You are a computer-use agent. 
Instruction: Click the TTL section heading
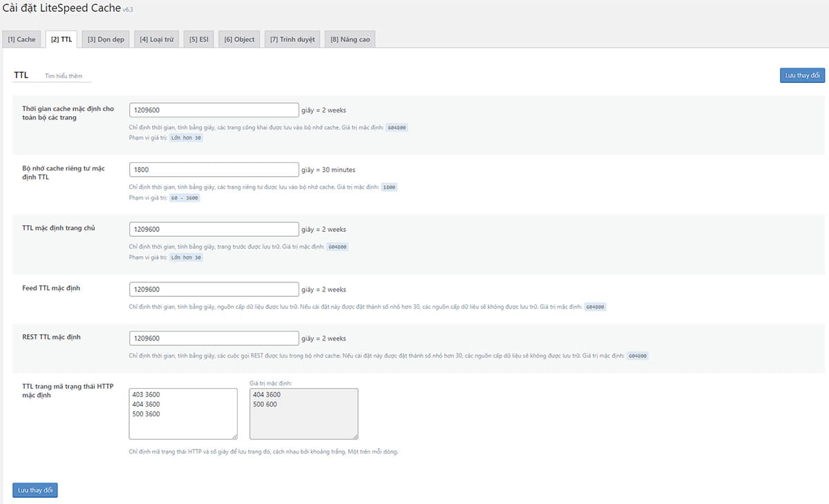click(21, 75)
